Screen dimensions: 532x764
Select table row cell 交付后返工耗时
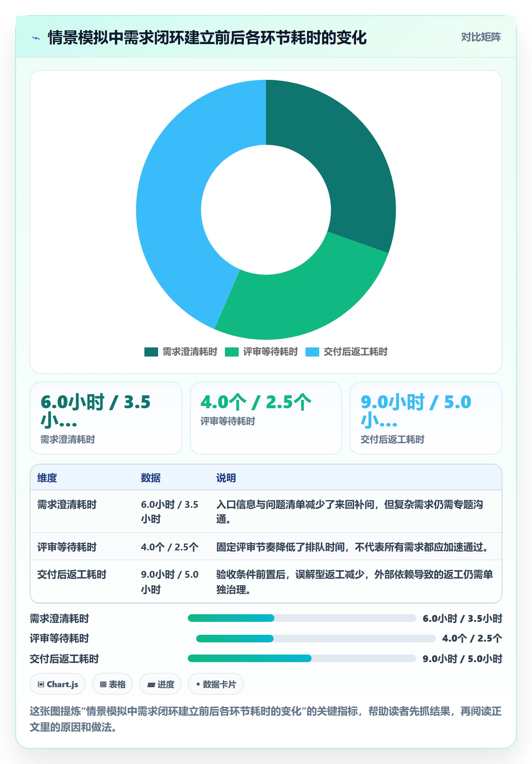[x=72, y=575]
